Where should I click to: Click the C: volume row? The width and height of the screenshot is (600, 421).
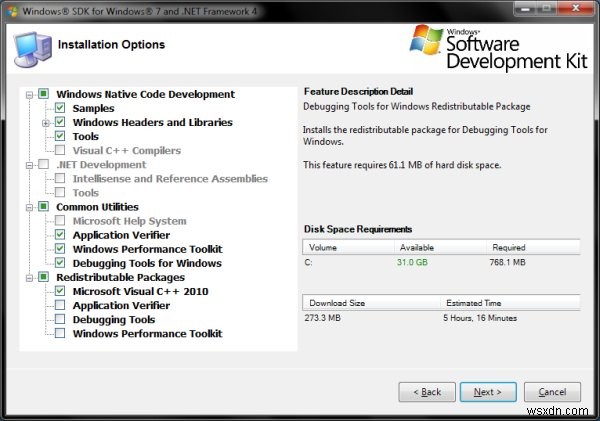tap(441, 263)
